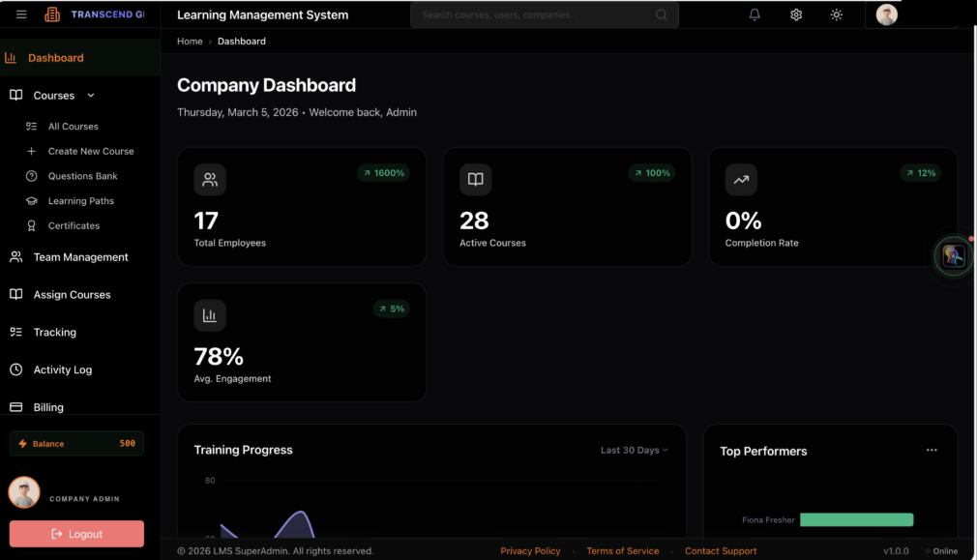The height and width of the screenshot is (560, 977).
Task: Click Fiona Fresher's green performance bar
Action: pyautogui.click(x=856, y=520)
